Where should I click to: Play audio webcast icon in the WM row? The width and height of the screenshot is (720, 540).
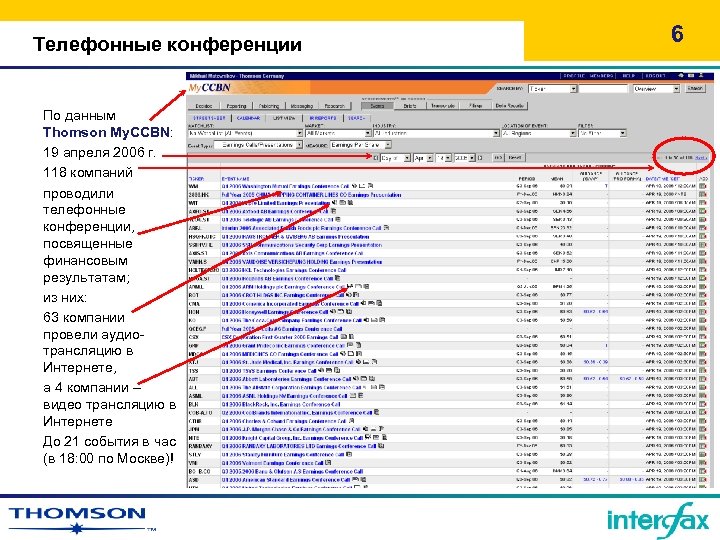[354, 186]
